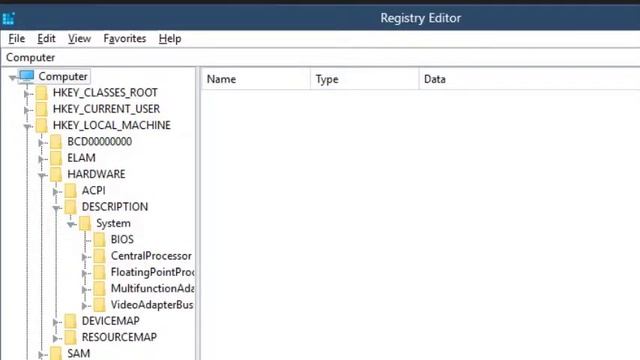The image size is (640, 360).
Task: Click the address bar showing Computer
Action: click(320, 58)
